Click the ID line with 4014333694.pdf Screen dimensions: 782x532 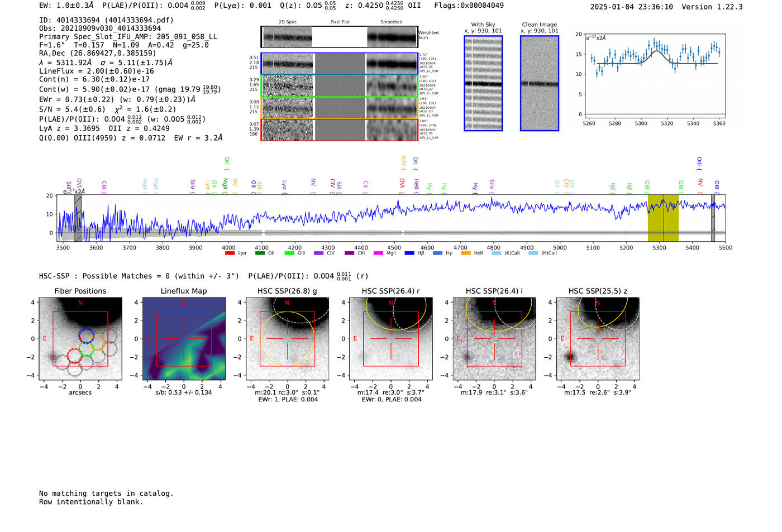click(x=106, y=20)
